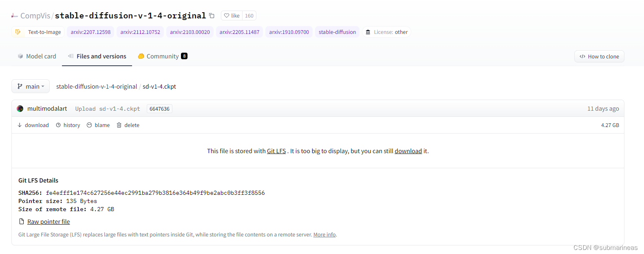644x254 pixels.
Task: Click the sd-v1-4.ckpt breadcrumb filename
Action: [x=159, y=87]
